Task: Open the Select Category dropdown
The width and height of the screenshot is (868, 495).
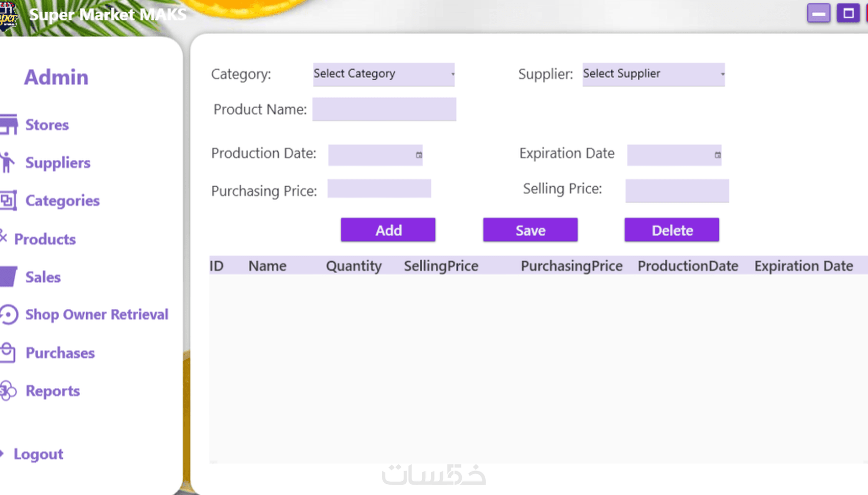Action: pos(383,75)
